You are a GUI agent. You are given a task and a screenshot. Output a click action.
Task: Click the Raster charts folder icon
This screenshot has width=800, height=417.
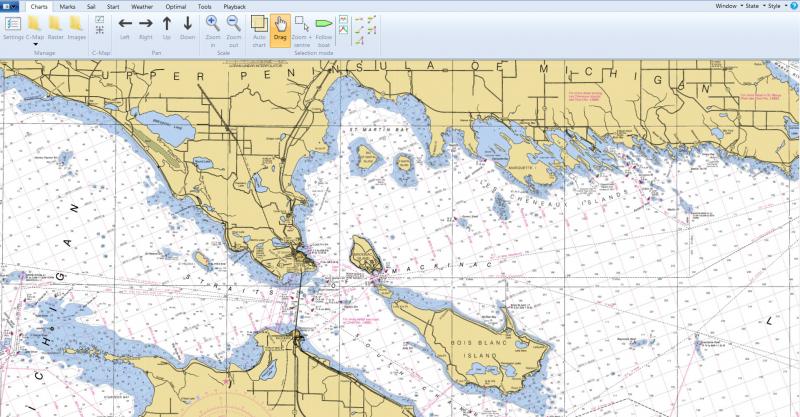coord(56,26)
